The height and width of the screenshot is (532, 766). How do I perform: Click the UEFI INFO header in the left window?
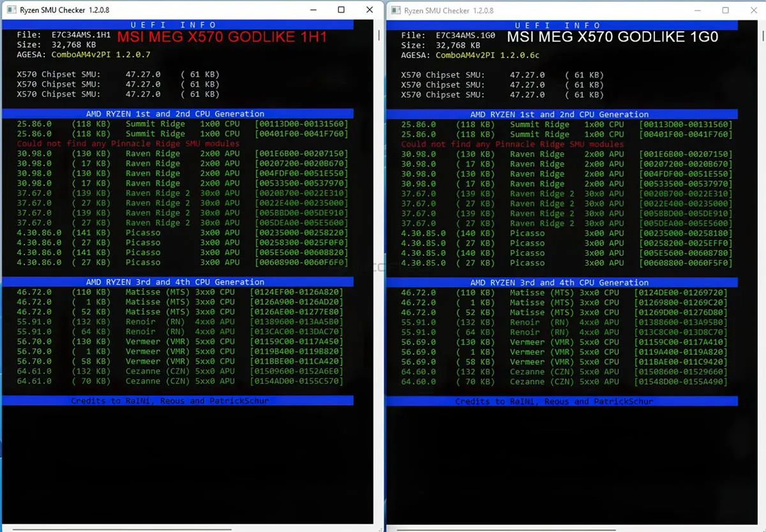coord(177,25)
